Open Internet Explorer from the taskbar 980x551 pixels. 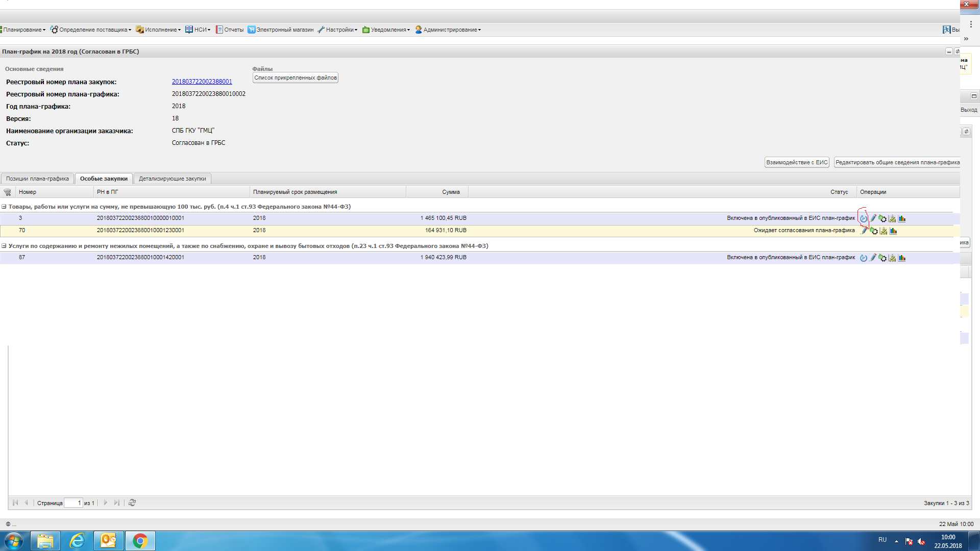coord(77,541)
